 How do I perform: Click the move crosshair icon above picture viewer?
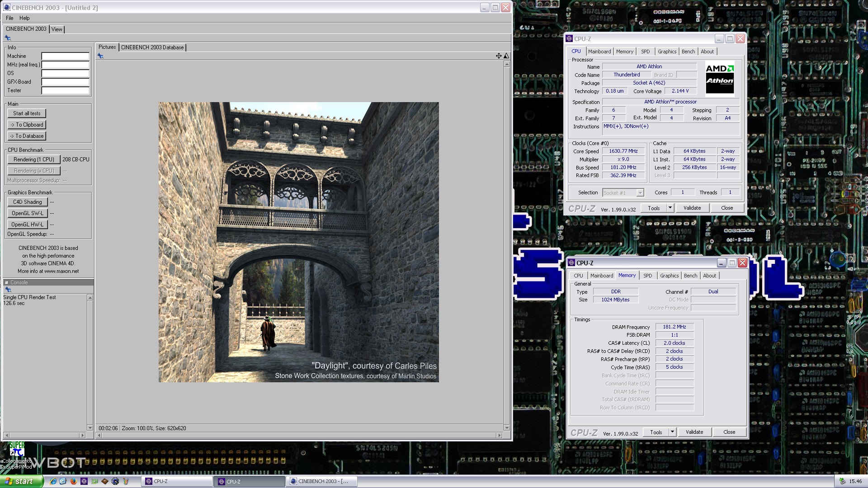(499, 56)
